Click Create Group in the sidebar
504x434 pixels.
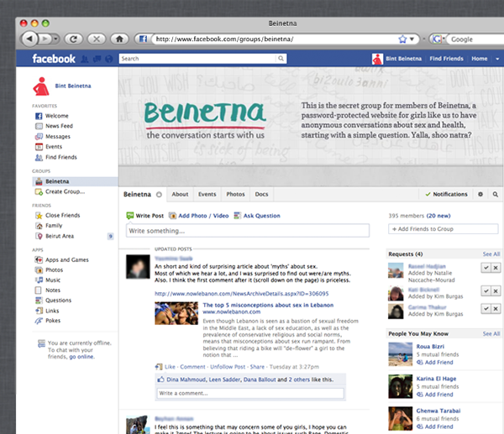coord(66,191)
